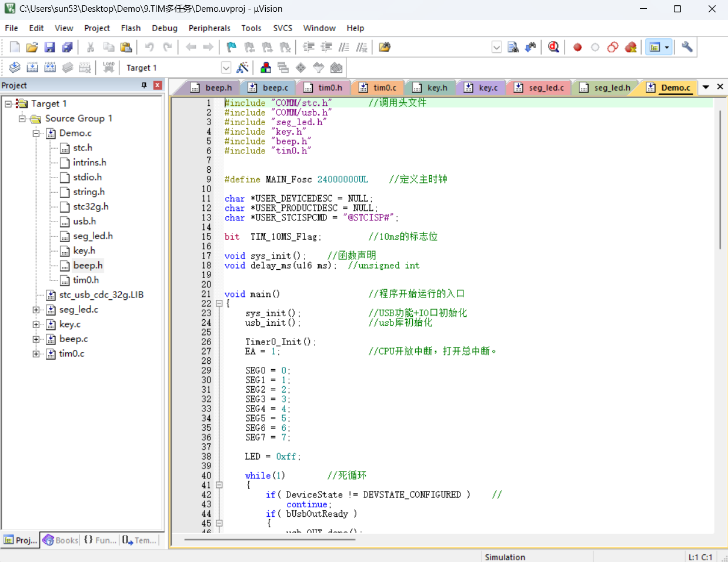This screenshot has width=728, height=562.
Task: Save the current file with the floppy icon
Action: point(49,47)
